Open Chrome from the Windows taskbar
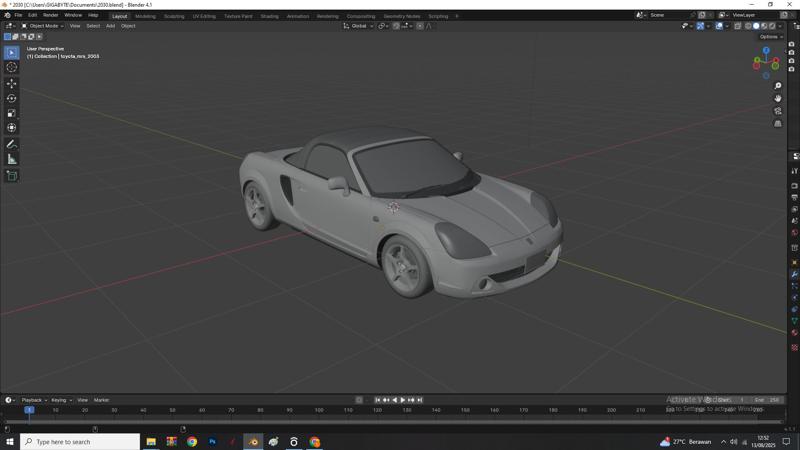800x450 pixels. click(192, 441)
